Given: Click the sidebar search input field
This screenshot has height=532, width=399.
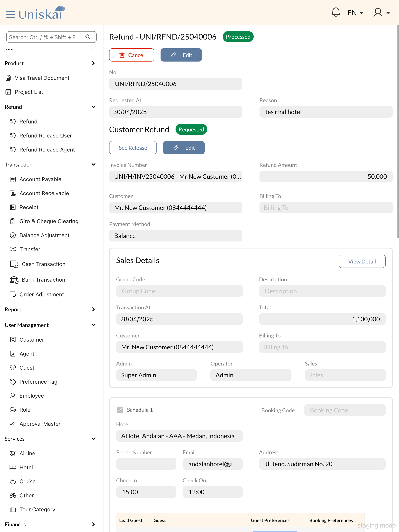Looking at the screenshot, I should (46, 37).
